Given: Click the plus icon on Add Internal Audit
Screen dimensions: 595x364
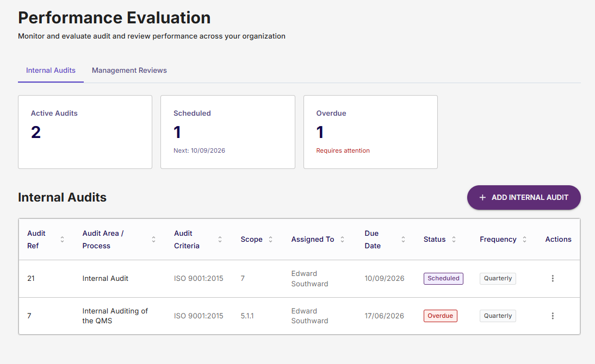Looking at the screenshot, I should (482, 198).
